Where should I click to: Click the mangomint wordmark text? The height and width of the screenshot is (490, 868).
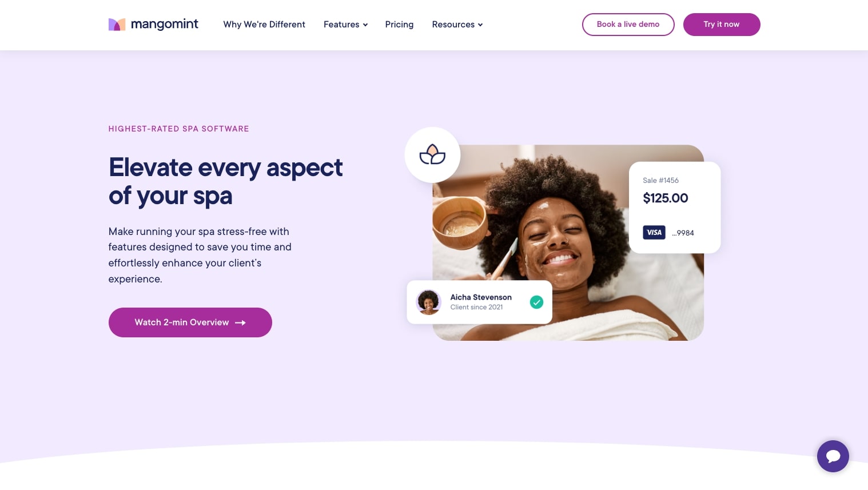point(165,24)
